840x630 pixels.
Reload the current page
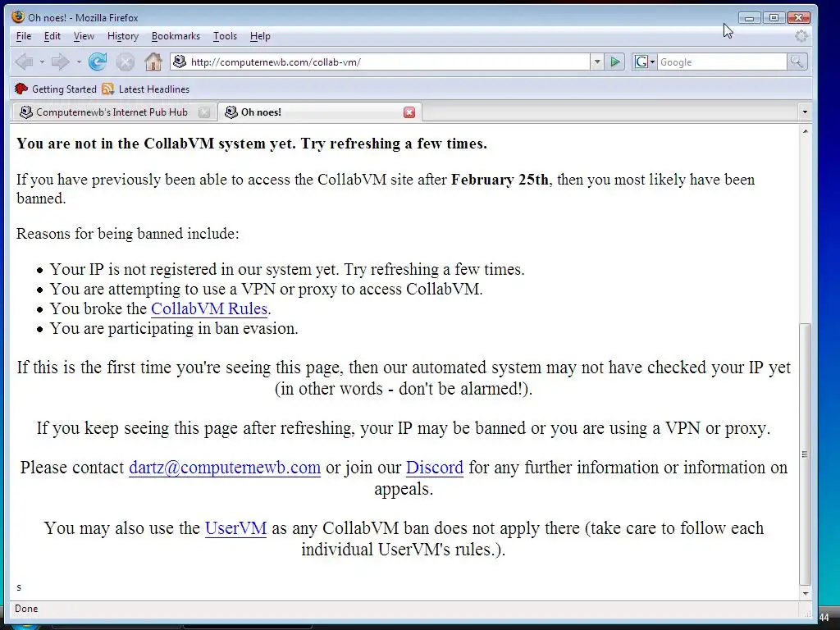point(98,62)
